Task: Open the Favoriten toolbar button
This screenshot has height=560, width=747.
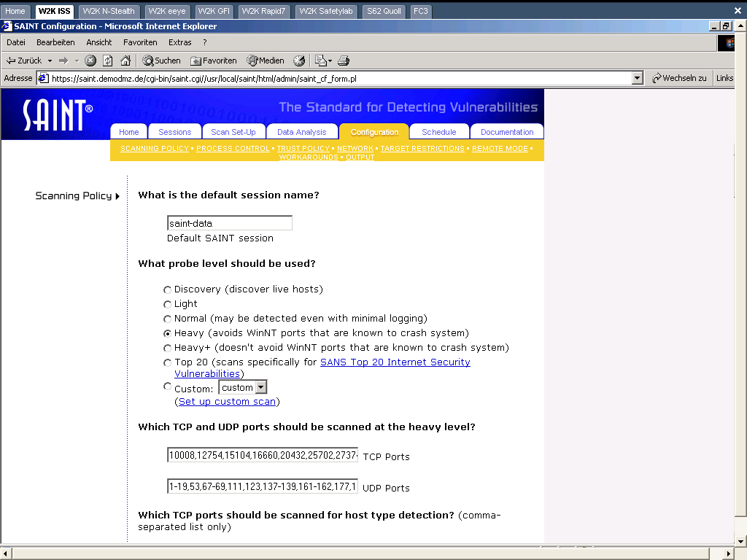Action: (x=214, y=61)
